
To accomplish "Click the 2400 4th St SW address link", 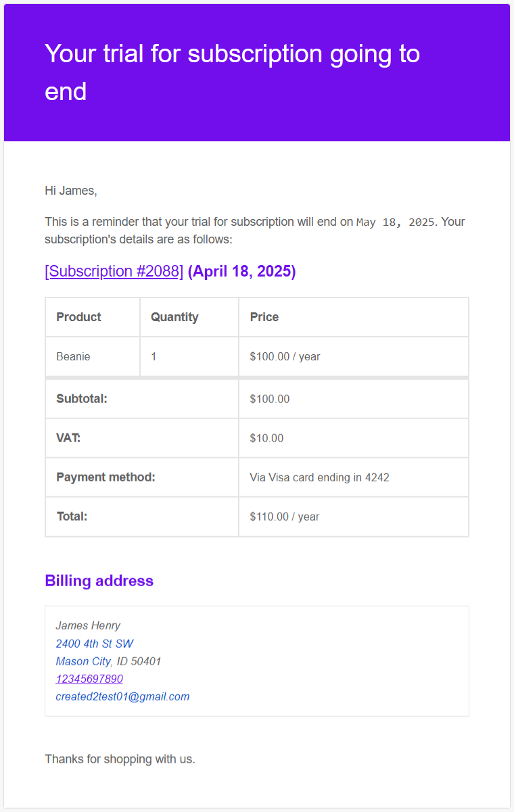I will [95, 644].
